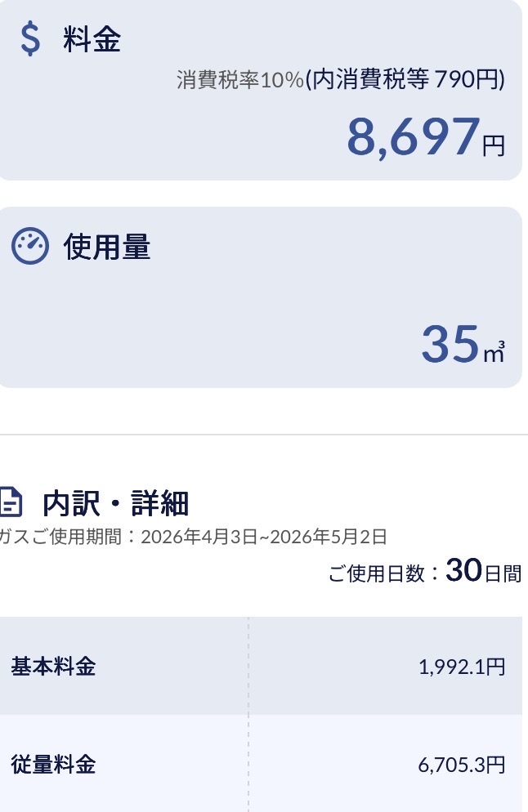The height and width of the screenshot is (812, 528).
Task: Click the gauge icon beside 使用量
Action: click(30, 246)
